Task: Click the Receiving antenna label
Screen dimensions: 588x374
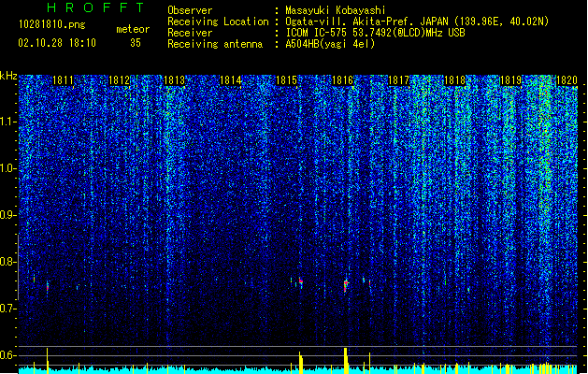Action: coord(215,44)
